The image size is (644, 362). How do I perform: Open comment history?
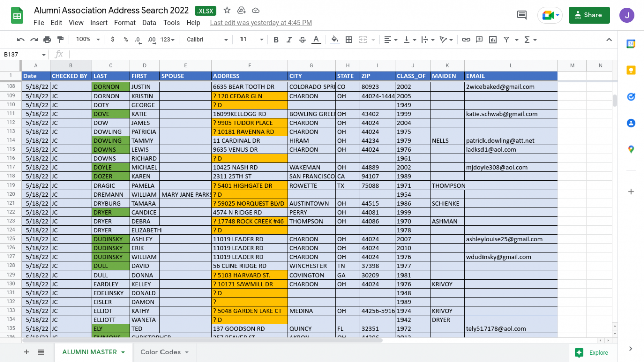[x=522, y=15]
